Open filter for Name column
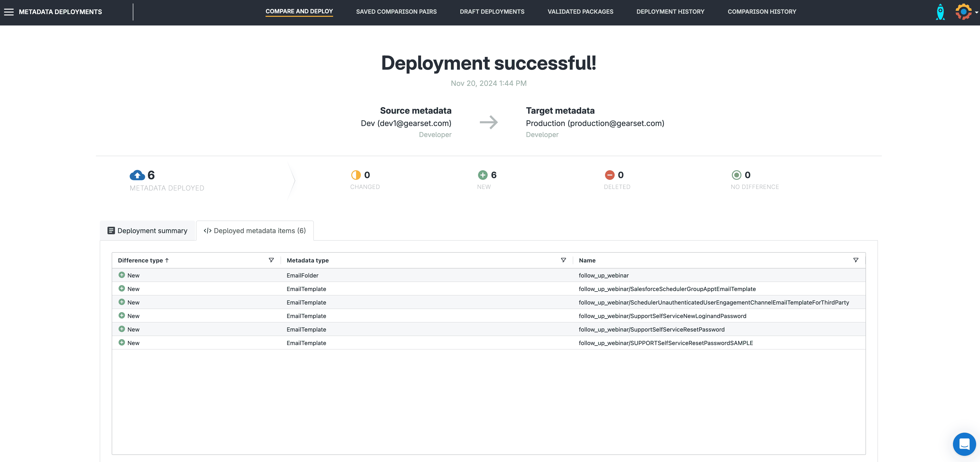Viewport: 980px width, 462px height. pyautogui.click(x=856, y=260)
